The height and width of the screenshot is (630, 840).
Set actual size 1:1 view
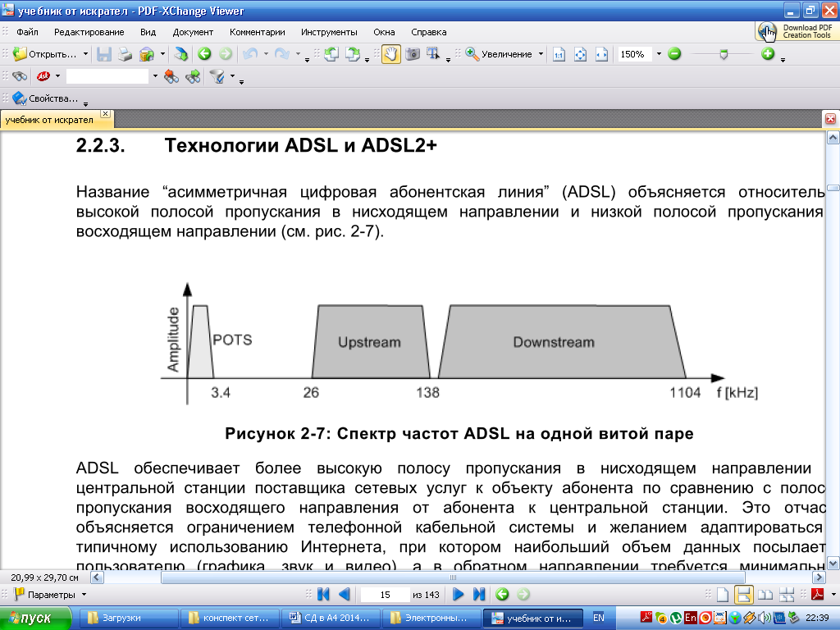tap(559, 54)
